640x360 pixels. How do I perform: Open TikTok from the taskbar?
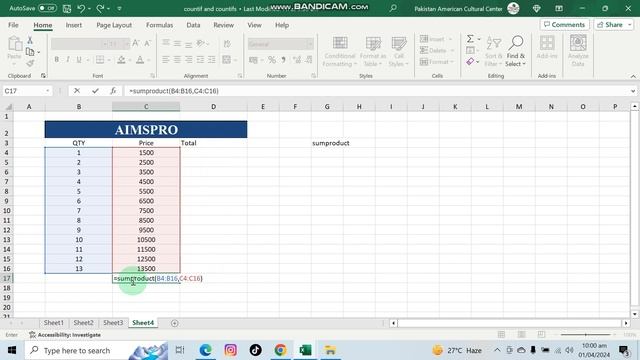(256, 350)
